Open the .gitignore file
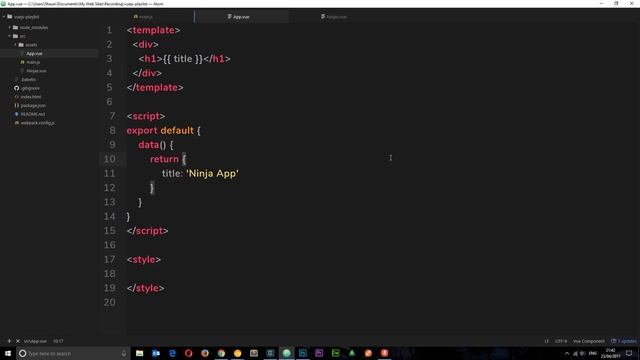The height and width of the screenshot is (360, 640). [31, 88]
